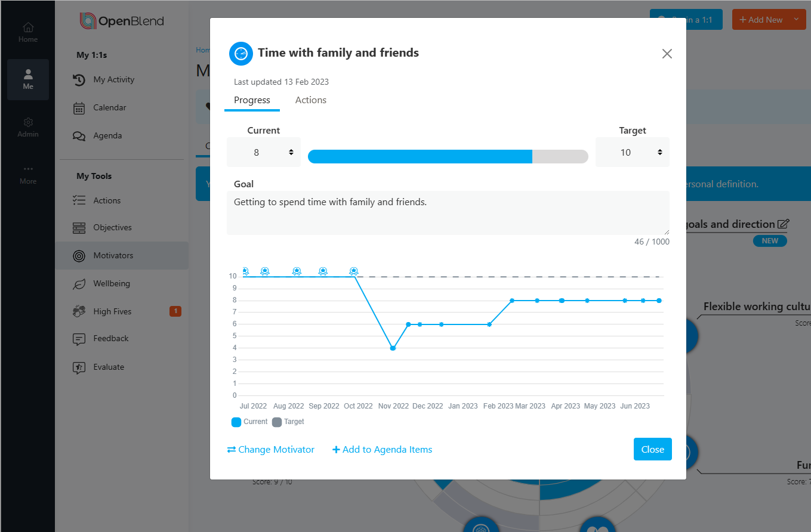Viewport: 811px width, 532px height.
Task: Switch to the Actions tab in dialog
Action: [x=311, y=100]
